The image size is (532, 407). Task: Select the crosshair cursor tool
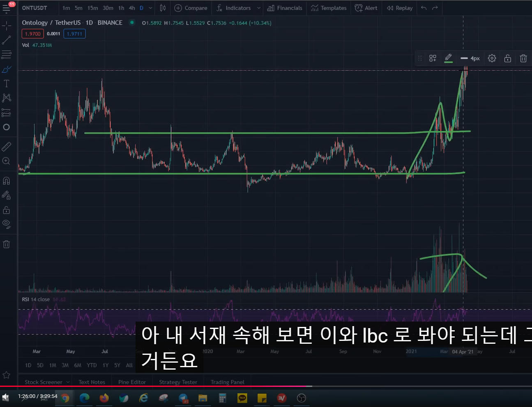click(x=7, y=26)
